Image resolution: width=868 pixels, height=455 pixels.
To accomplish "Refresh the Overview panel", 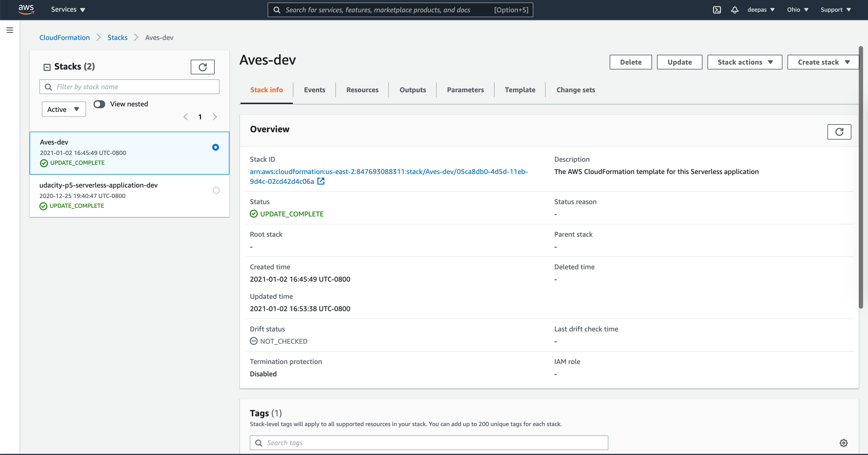I will point(839,132).
